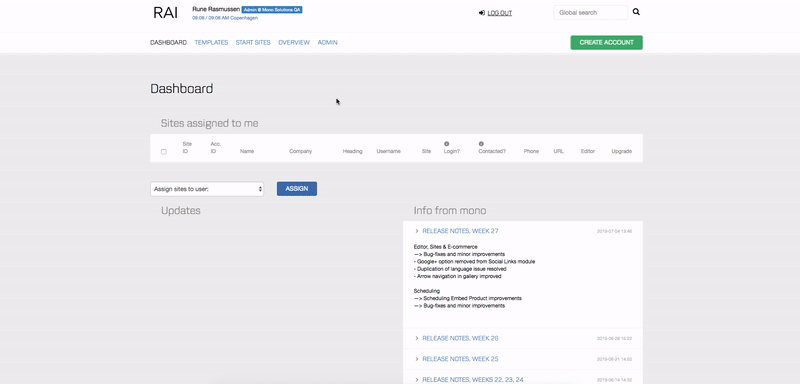Click the Assign button
800x384 pixels.
click(297, 189)
